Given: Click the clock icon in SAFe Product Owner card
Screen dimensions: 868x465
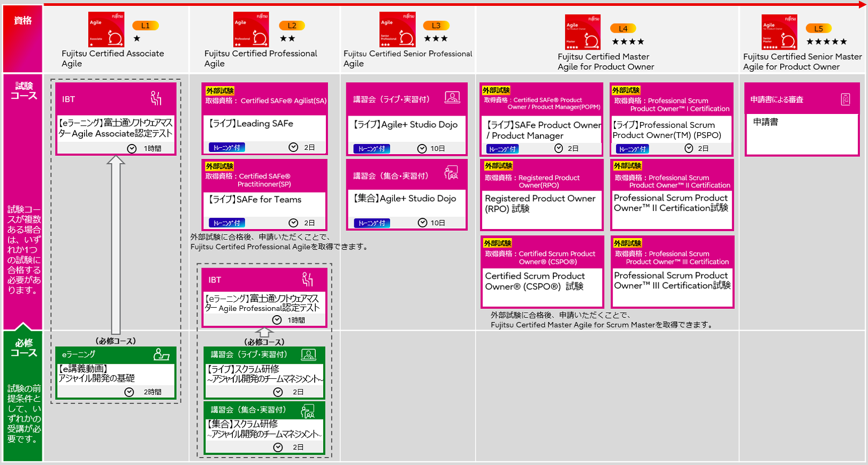Looking at the screenshot, I should (x=559, y=148).
